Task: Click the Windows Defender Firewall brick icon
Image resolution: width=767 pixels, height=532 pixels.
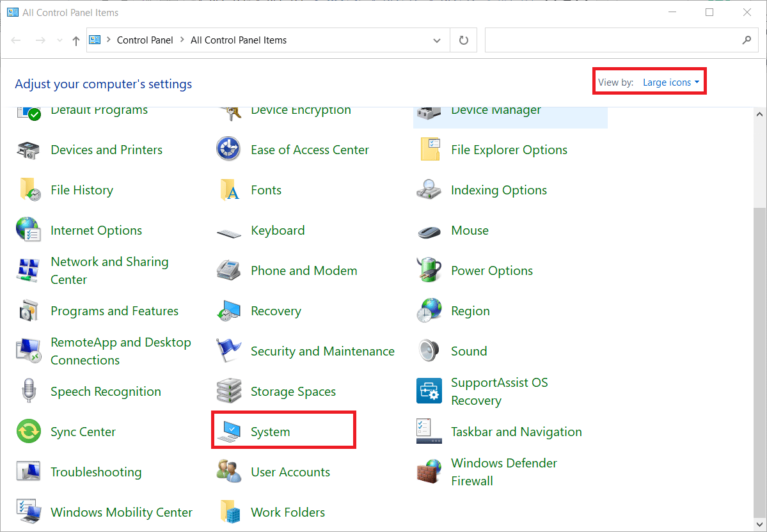Action: pos(429,472)
